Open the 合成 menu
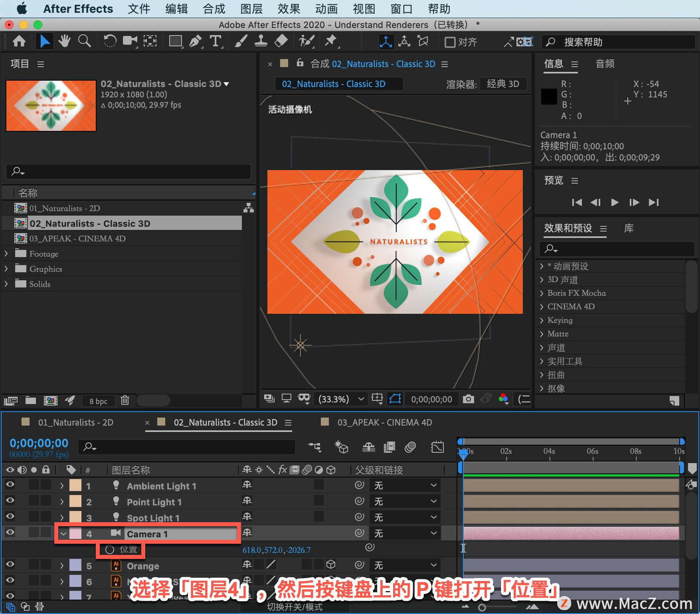 pos(214,9)
